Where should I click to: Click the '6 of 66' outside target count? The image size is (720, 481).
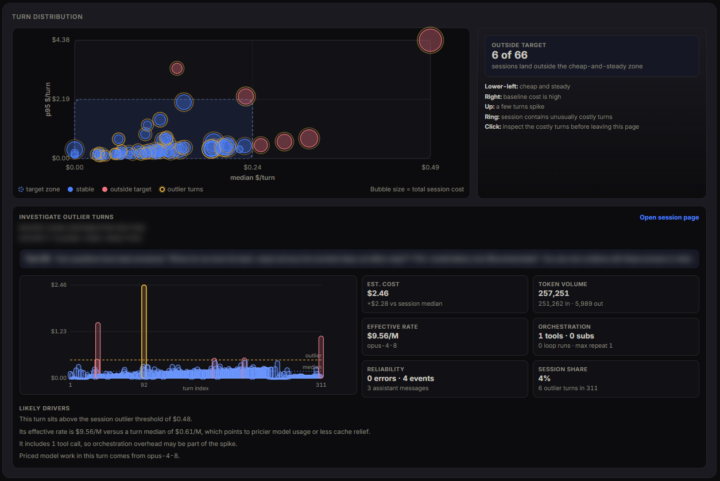509,55
